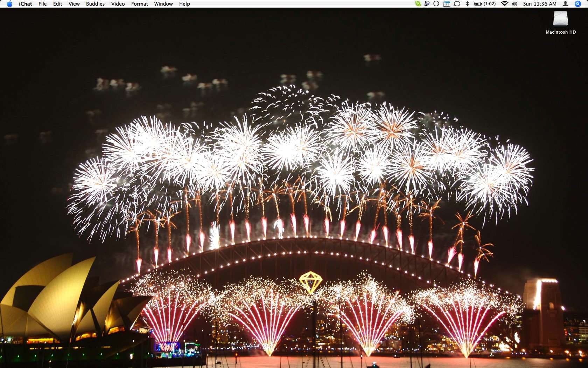Open the Apple menu
Viewport: 588px width, 368px height.
click(9, 4)
